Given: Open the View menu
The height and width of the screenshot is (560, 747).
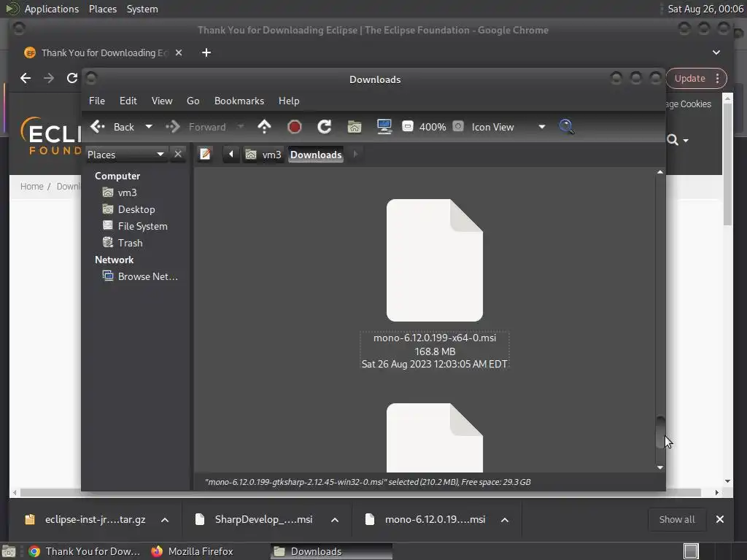Looking at the screenshot, I should pos(162,101).
